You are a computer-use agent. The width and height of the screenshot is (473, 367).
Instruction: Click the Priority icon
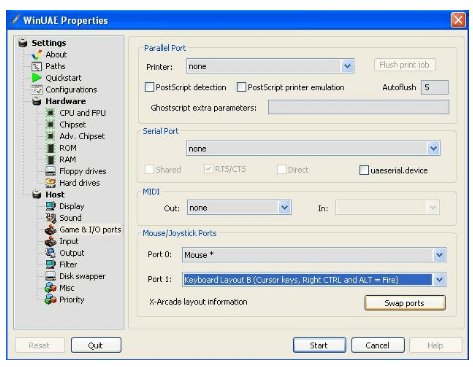[50, 299]
